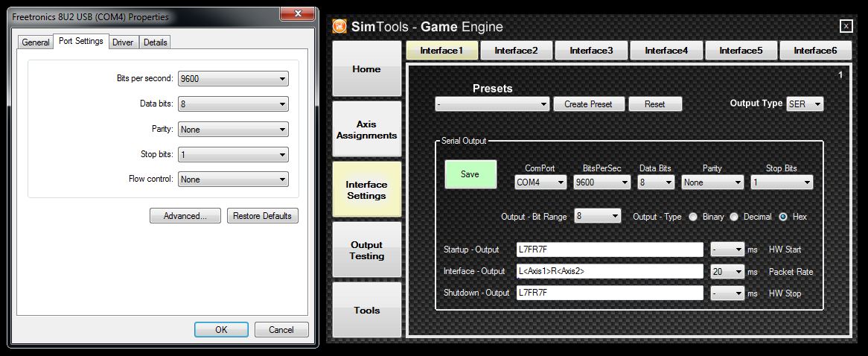868x356 pixels.
Task: Confirm the Properties dialog with OK
Action: (x=221, y=329)
